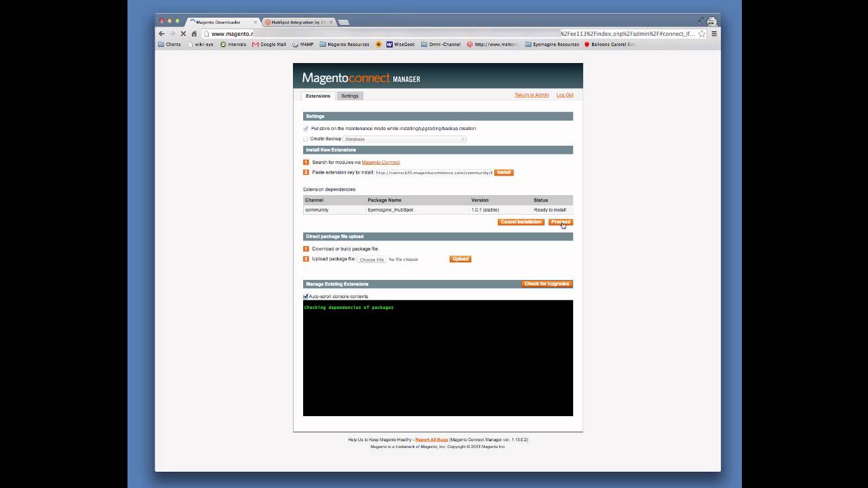Click the console output area
The image size is (868, 488).
click(x=438, y=358)
